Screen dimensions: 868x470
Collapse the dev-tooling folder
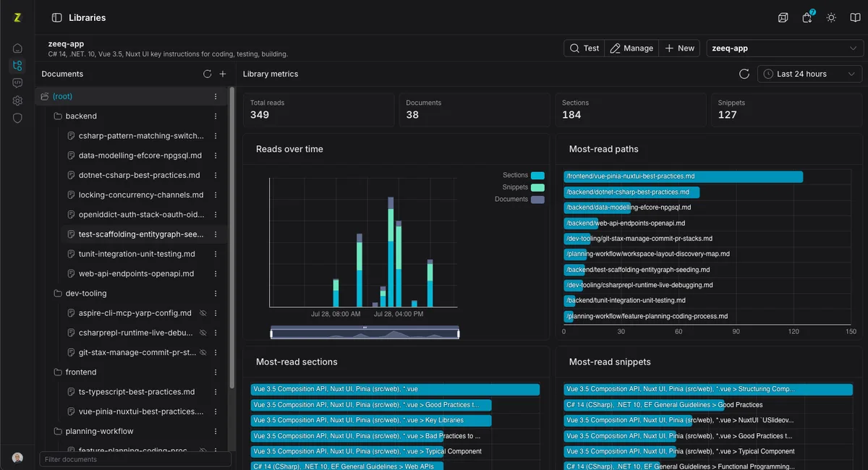(58, 294)
